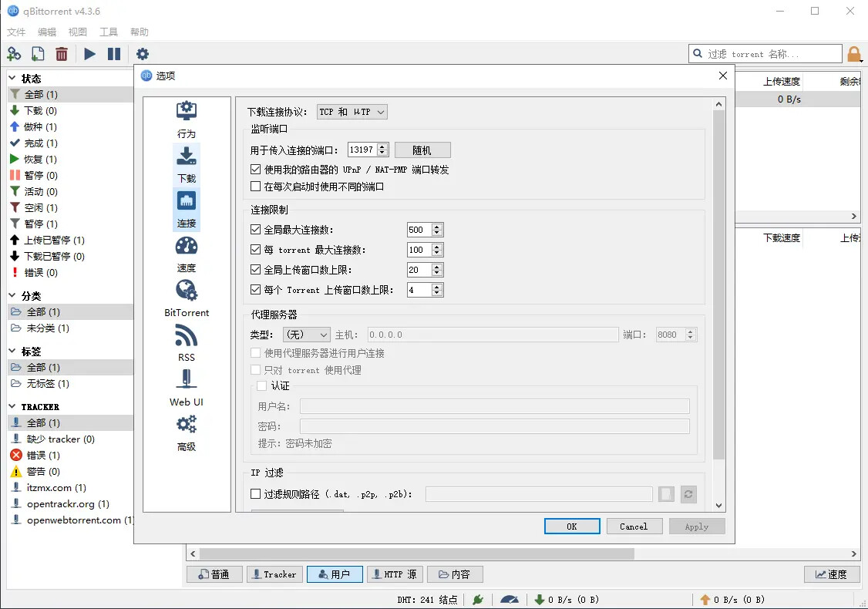This screenshot has height=609, width=868.
Task: Click the 全局最大连接数 spinner up arrow
Action: (437, 227)
